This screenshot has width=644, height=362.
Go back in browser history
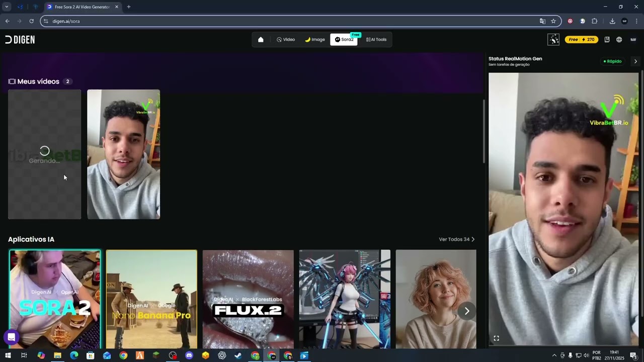pyautogui.click(x=7, y=21)
